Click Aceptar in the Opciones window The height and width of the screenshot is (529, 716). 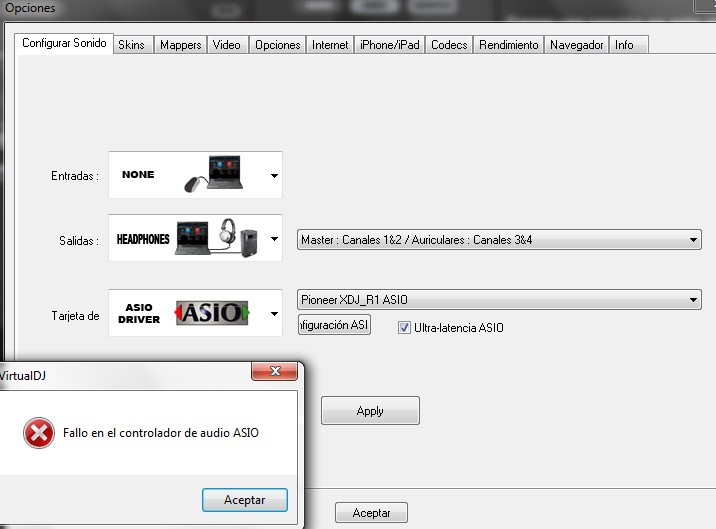point(371,513)
